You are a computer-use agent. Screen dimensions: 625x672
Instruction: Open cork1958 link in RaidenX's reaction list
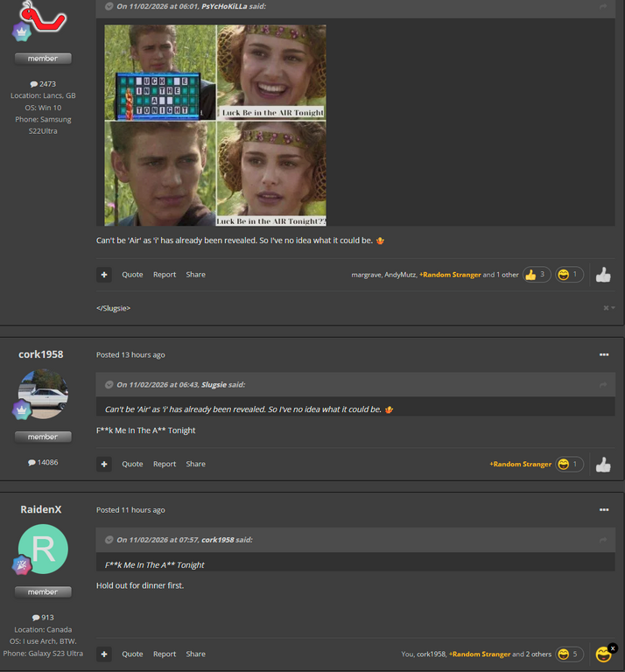pos(431,654)
